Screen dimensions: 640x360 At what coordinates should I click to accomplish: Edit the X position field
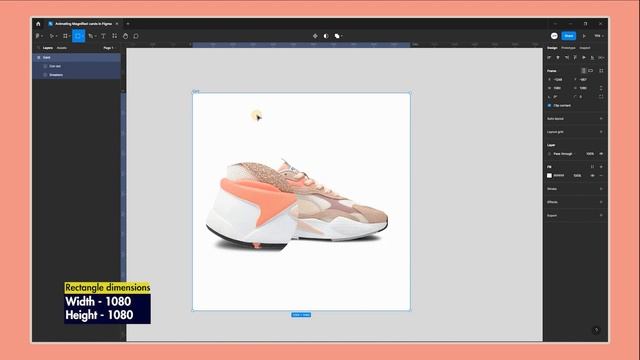click(x=558, y=80)
